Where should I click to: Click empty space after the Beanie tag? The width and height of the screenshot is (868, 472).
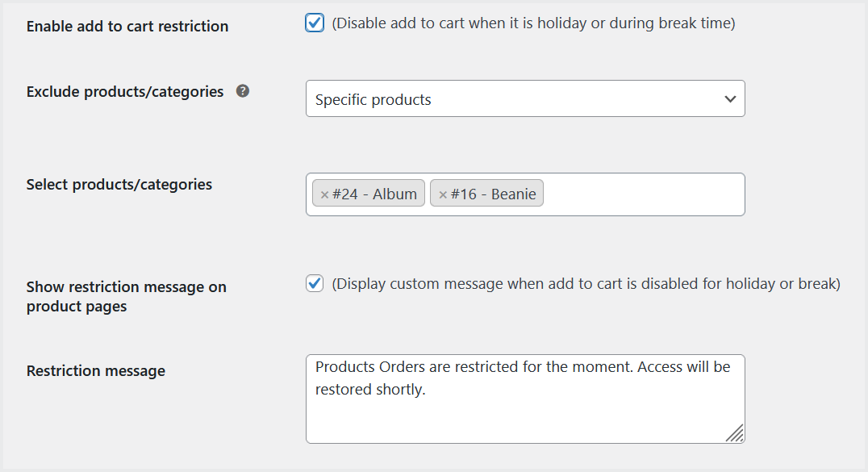click(641, 194)
